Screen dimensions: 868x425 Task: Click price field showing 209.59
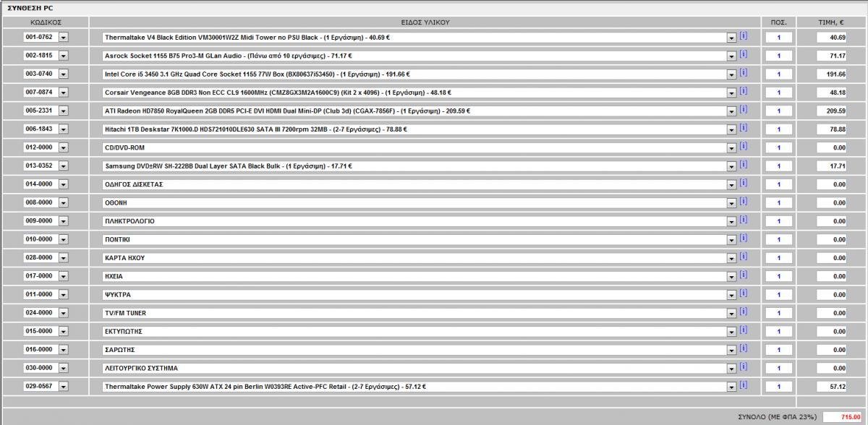[x=831, y=111]
